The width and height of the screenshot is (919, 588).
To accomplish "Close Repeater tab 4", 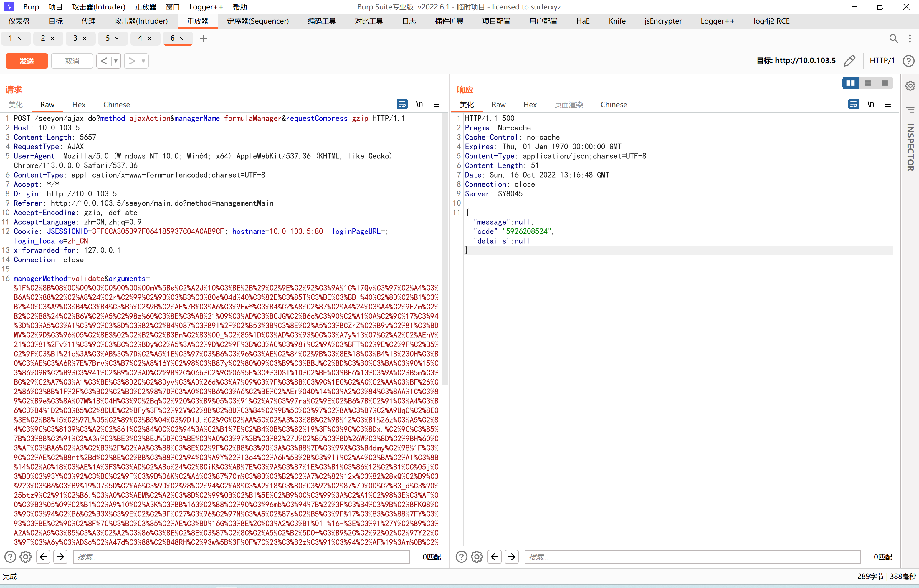I will coord(149,39).
